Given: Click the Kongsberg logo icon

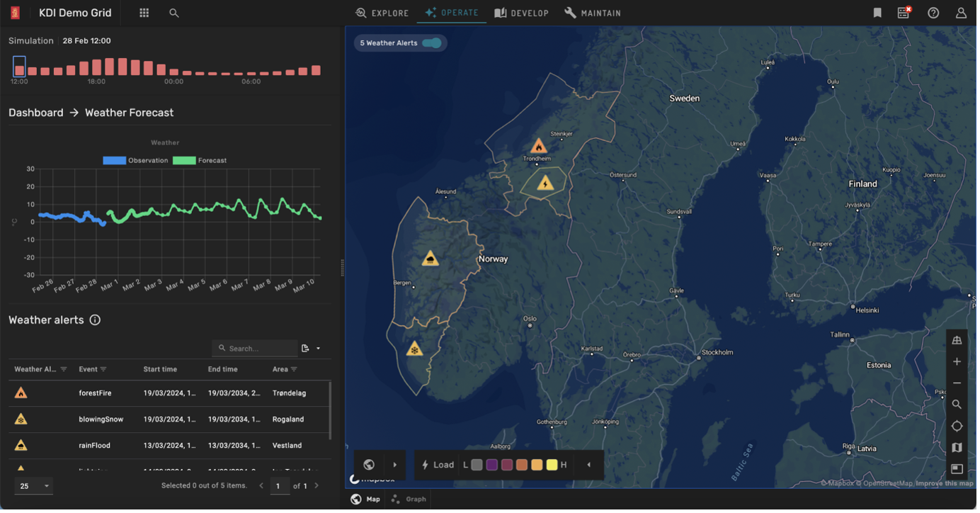Looking at the screenshot, I should tap(15, 13).
